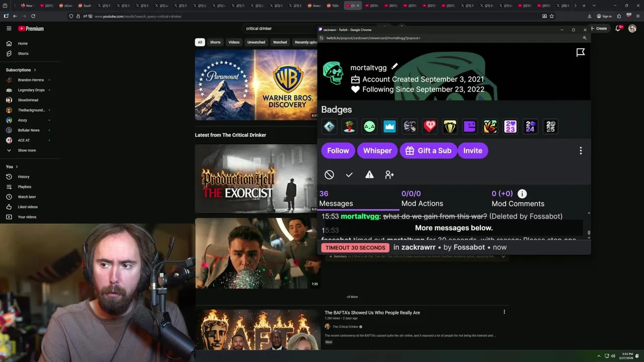Switch to Mod Comments tab
Image resolution: width=644 pixels, height=362 pixels.
(x=518, y=199)
